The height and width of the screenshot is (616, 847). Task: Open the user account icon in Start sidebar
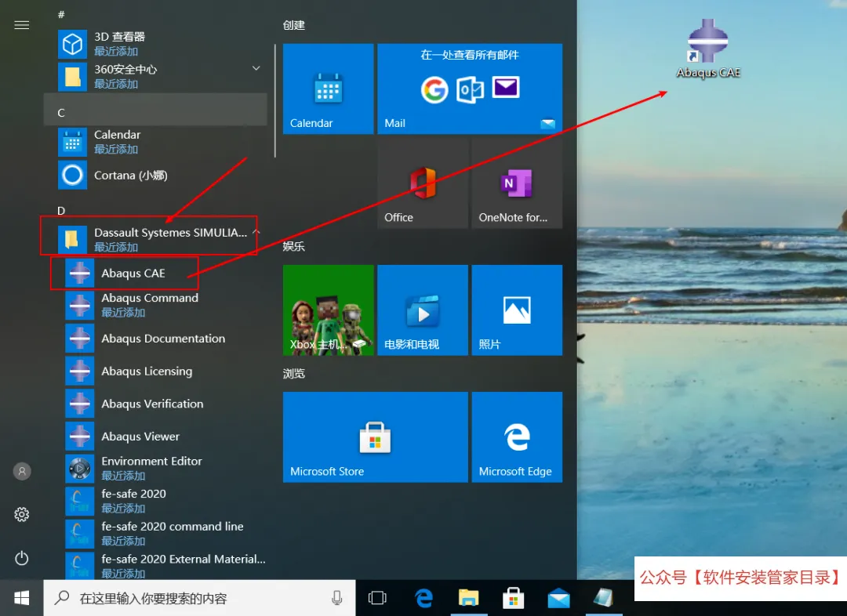tap(22, 471)
